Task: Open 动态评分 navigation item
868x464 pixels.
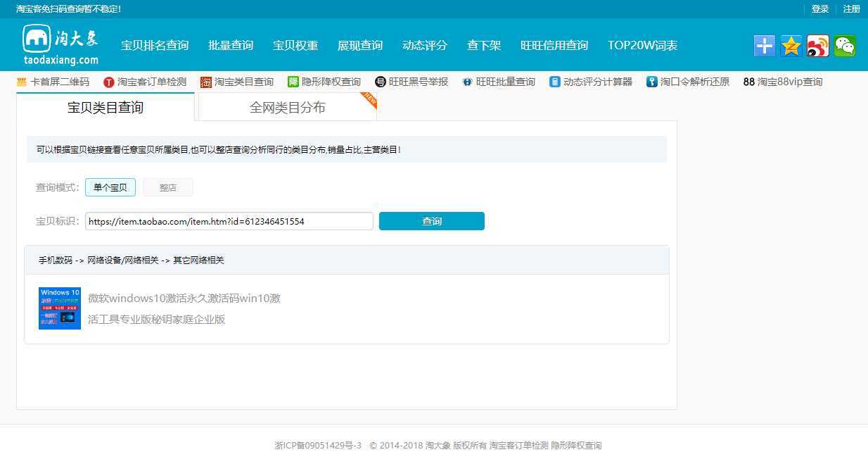Action: [425, 45]
